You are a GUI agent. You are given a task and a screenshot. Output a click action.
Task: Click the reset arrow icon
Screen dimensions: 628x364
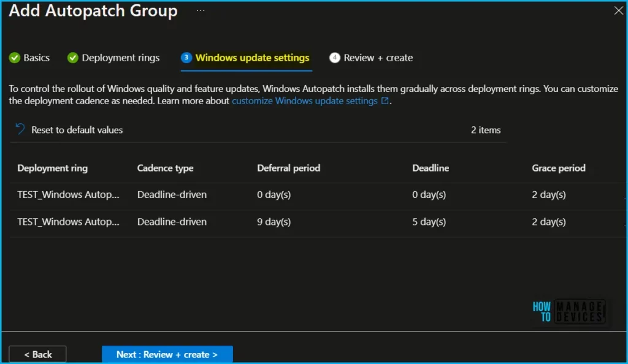(20, 129)
